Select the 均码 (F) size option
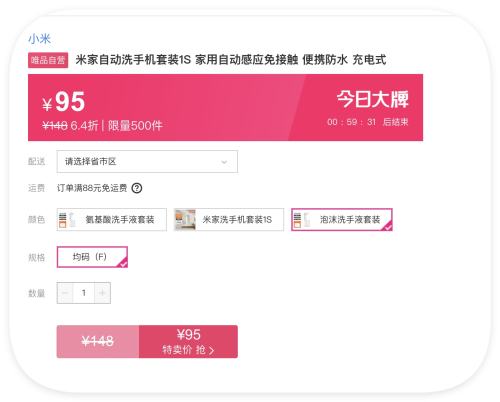This screenshot has height=402, width=500. click(x=92, y=257)
